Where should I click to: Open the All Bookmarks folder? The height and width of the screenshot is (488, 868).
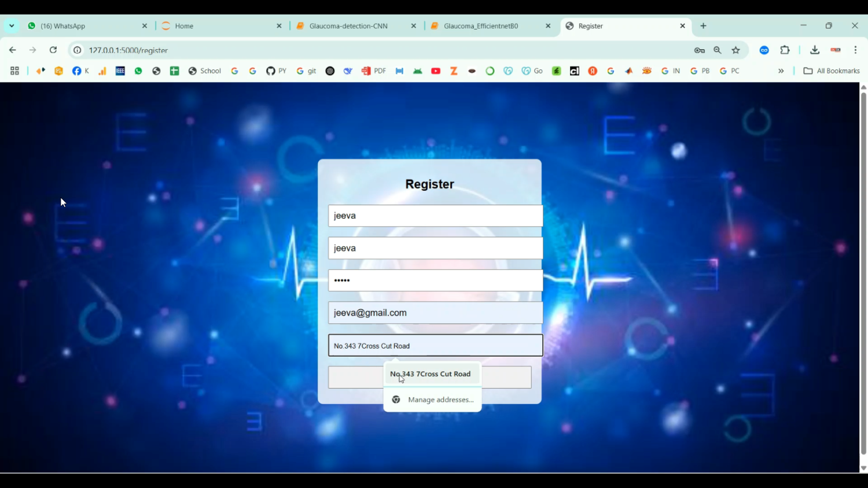click(832, 71)
